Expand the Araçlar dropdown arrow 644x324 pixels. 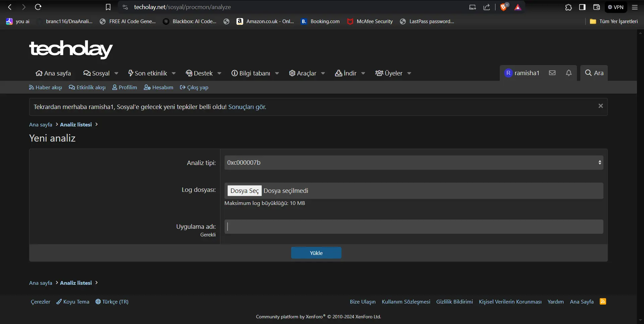[323, 73]
